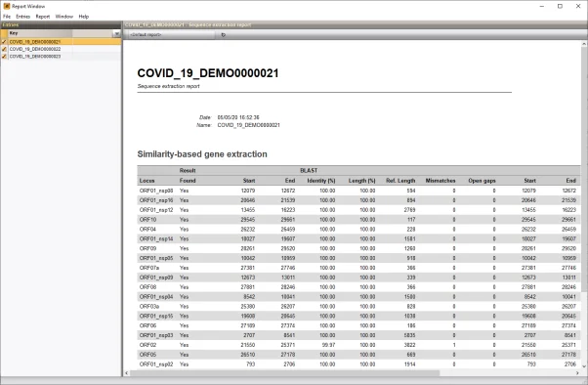Click the refresh report icon
The width and height of the screenshot is (588, 385).
223,34
